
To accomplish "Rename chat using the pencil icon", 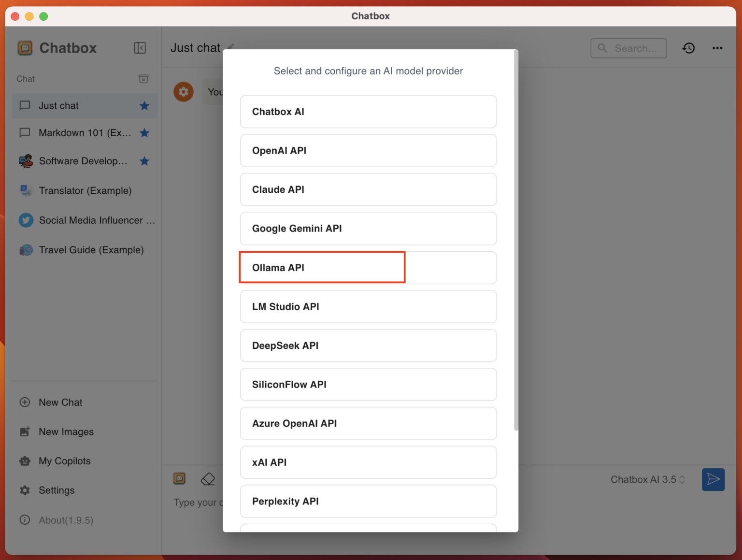I will (x=231, y=47).
